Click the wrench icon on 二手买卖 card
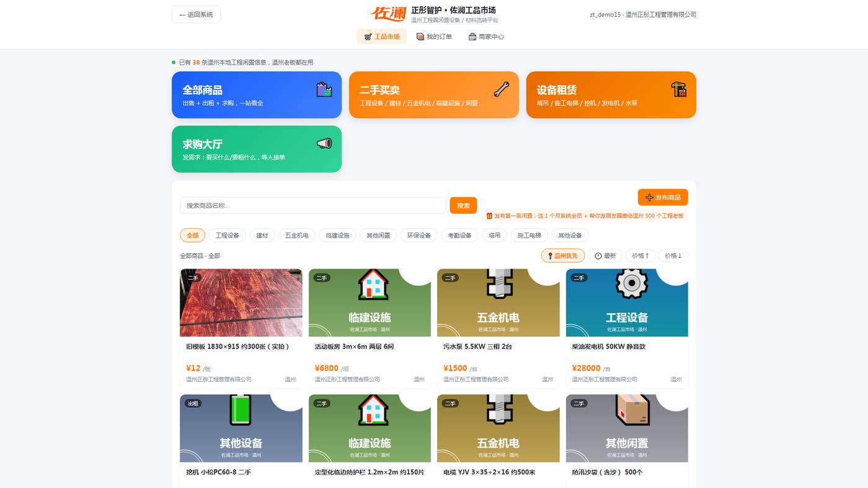 [501, 89]
